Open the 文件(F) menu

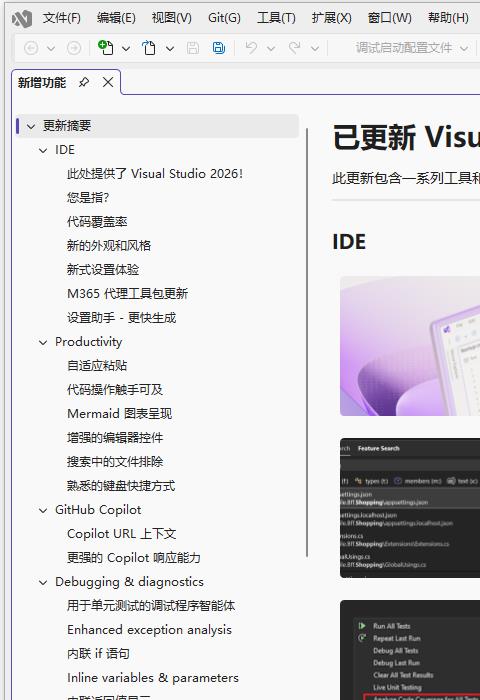62,18
